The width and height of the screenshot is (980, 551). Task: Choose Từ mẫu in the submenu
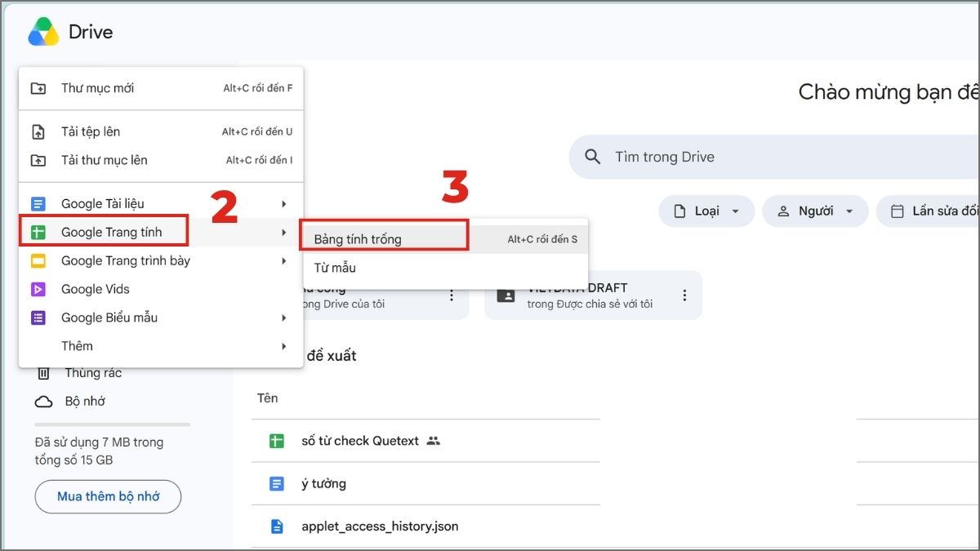point(444,268)
